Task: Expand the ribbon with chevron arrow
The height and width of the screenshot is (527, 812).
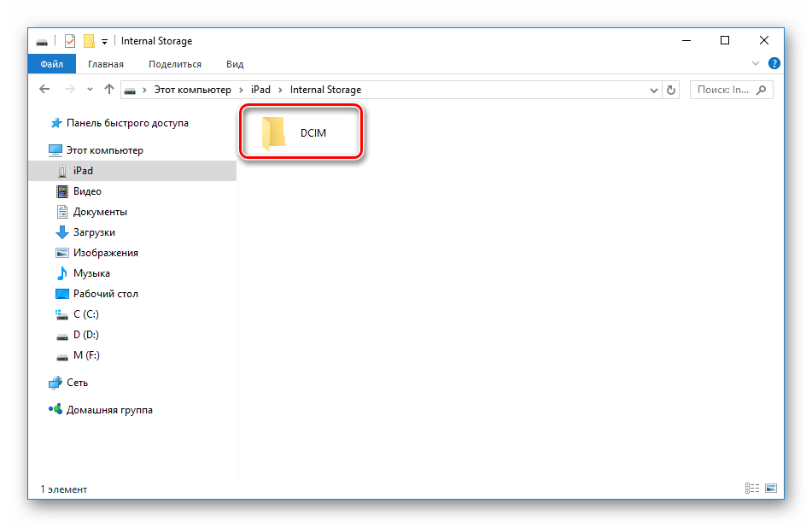Action: click(756, 64)
